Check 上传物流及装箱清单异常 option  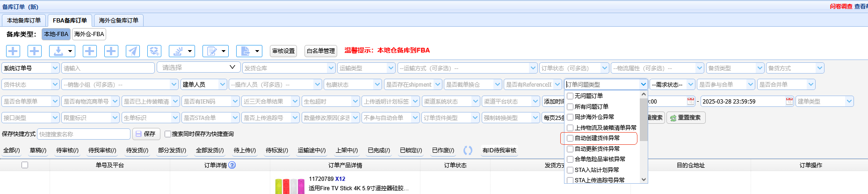[570, 128]
